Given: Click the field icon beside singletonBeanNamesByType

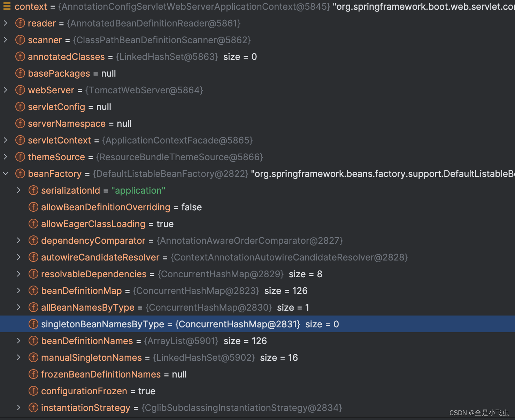Looking at the screenshot, I should pyautogui.click(x=33, y=324).
